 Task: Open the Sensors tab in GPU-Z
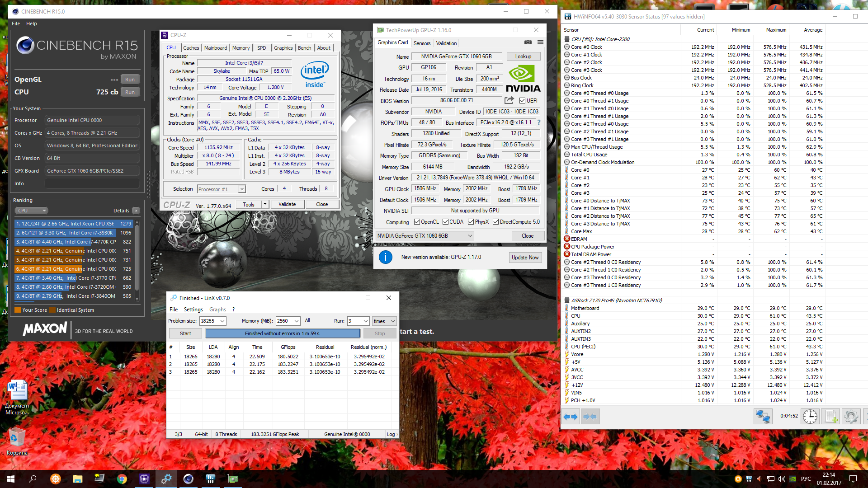[422, 43]
